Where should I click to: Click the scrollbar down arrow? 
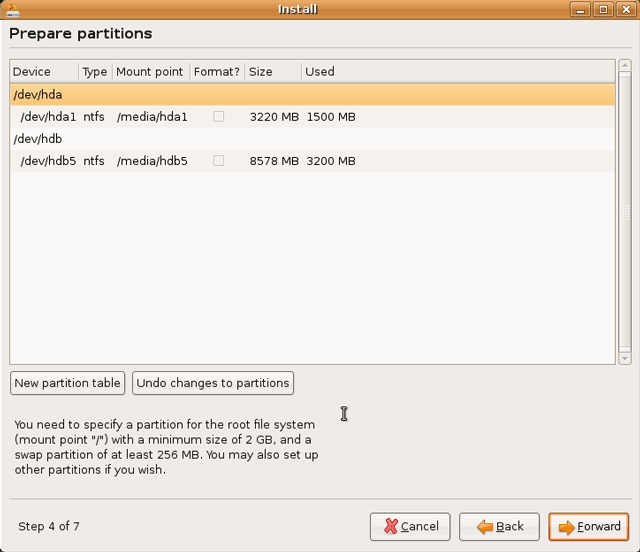[x=625, y=358]
